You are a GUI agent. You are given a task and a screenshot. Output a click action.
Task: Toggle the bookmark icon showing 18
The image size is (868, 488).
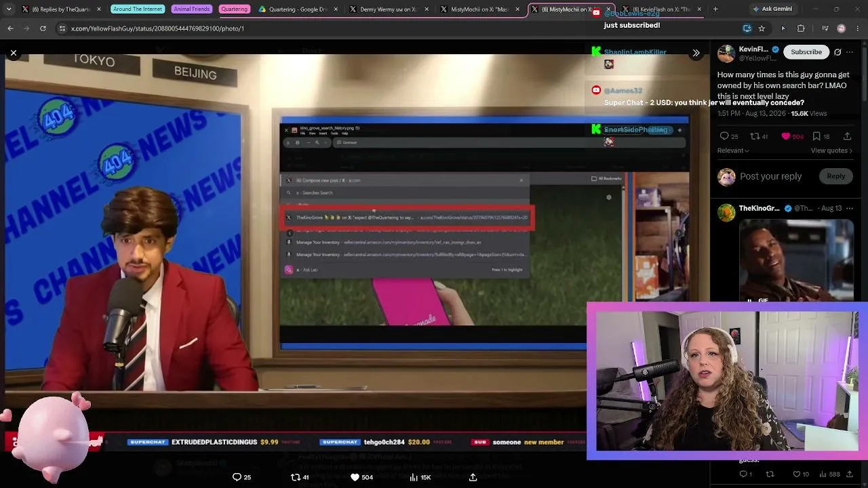point(821,136)
